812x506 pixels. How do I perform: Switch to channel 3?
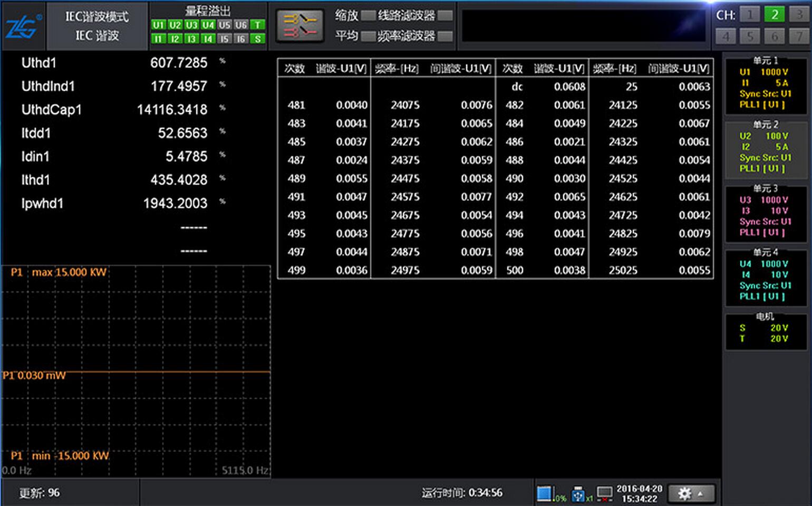tap(799, 14)
